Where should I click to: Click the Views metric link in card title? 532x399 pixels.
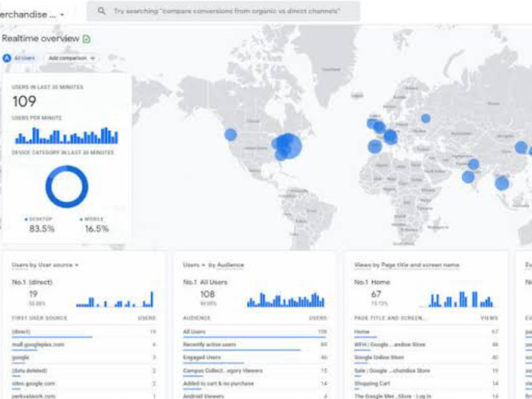coord(363,265)
